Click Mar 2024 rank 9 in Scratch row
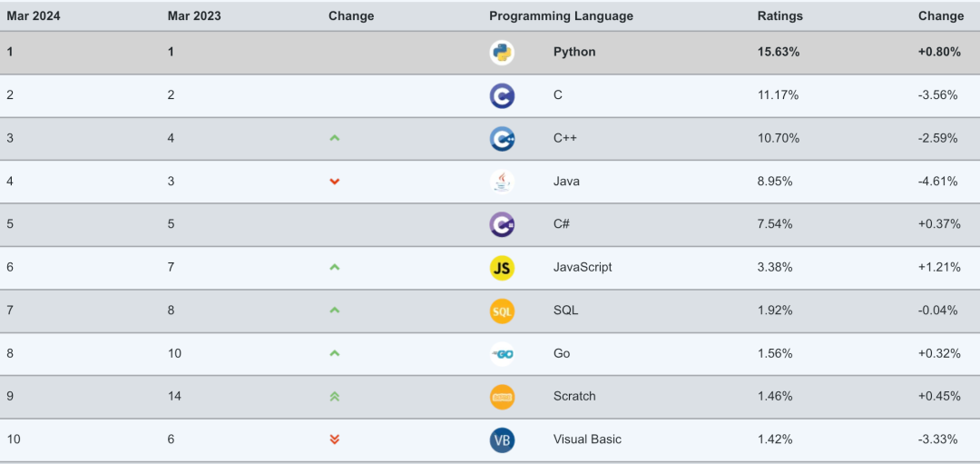Screen dimensions: 980x464 [10, 396]
